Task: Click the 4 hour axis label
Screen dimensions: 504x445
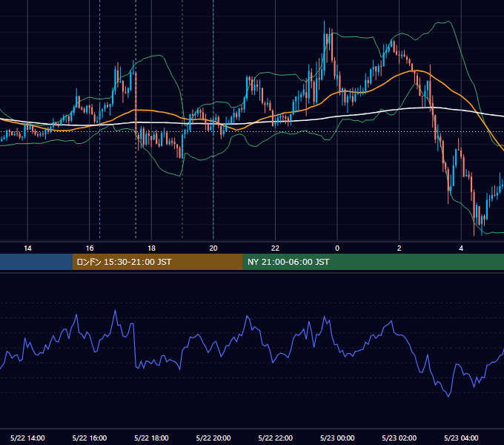Action: point(461,248)
